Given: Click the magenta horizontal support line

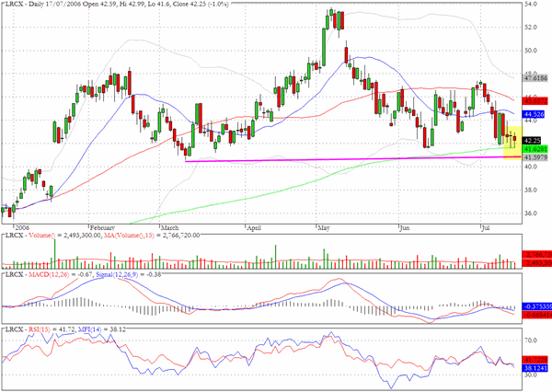Looking at the screenshot, I should tap(352, 159).
